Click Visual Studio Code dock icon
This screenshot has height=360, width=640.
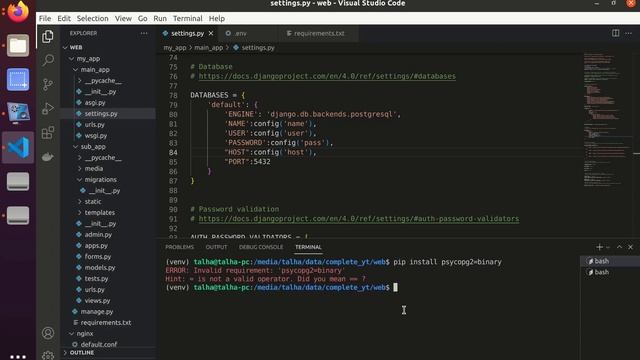pyautogui.click(x=18, y=147)
